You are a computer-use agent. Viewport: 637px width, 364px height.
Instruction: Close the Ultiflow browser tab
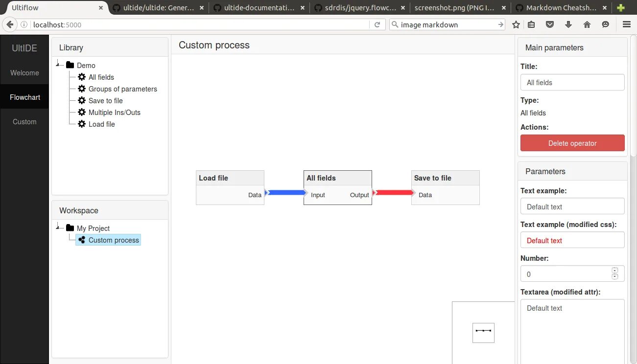pyautogui.click(x=101, y=8)
